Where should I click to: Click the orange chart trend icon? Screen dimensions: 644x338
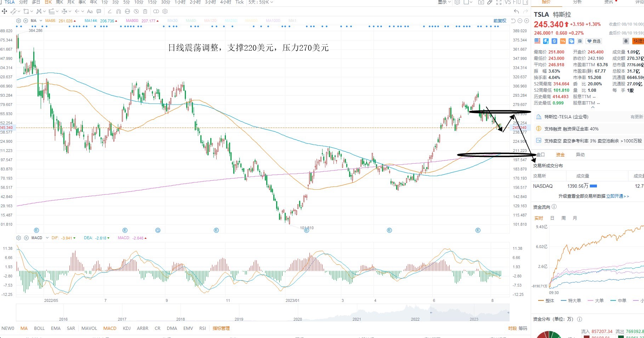(x=563, y=41)
